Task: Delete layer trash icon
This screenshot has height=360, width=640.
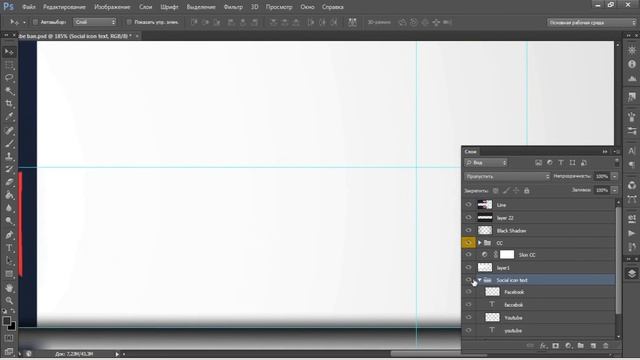Action: [x=606, y=346]
